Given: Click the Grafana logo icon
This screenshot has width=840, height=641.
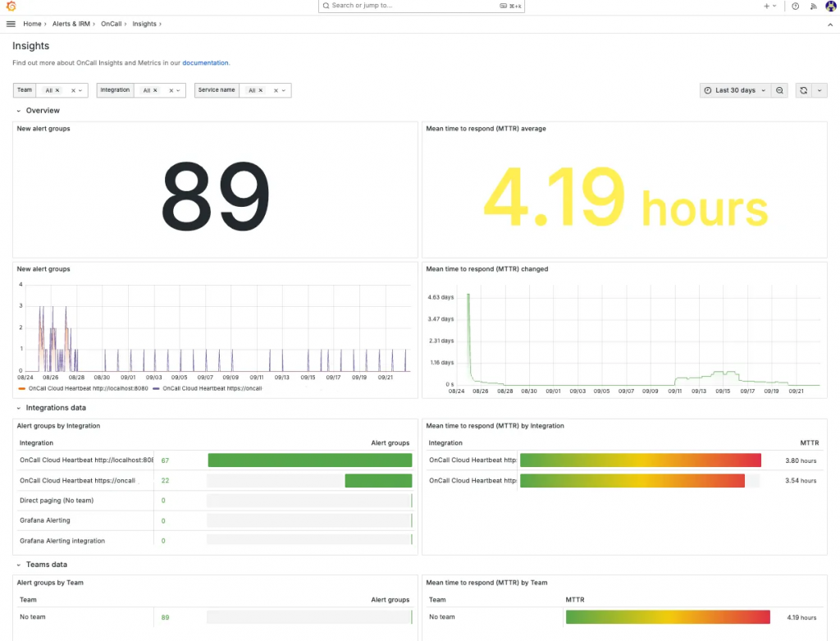Looking at the screenshot, I should pyautogui.click(x=11, y=6).
